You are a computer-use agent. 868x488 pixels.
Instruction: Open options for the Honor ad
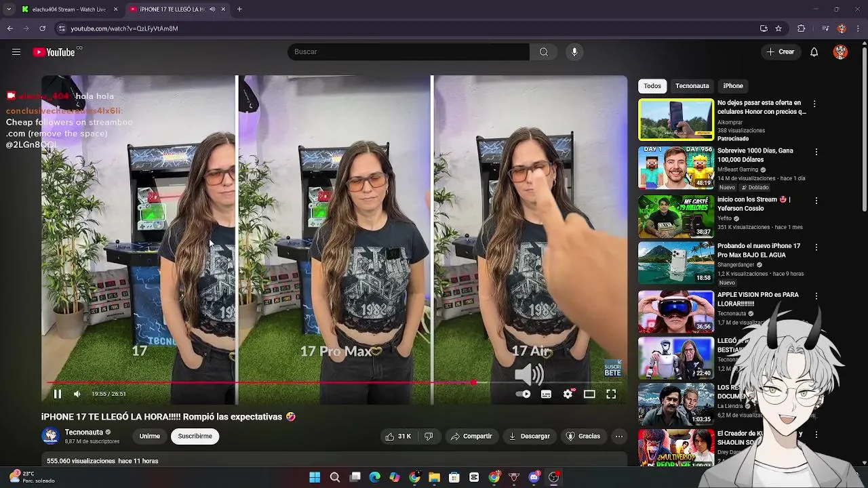click(814, 104)
